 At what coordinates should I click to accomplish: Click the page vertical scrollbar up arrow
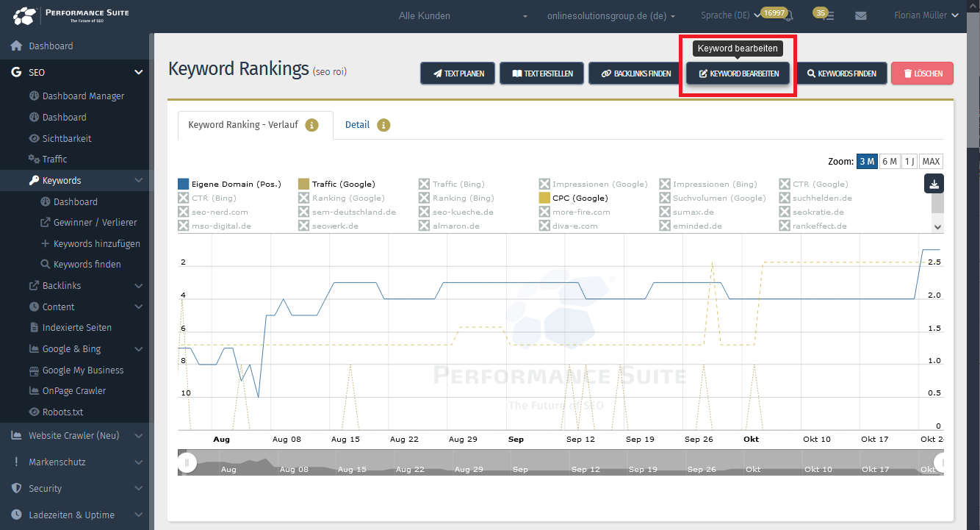coord(973,4)
